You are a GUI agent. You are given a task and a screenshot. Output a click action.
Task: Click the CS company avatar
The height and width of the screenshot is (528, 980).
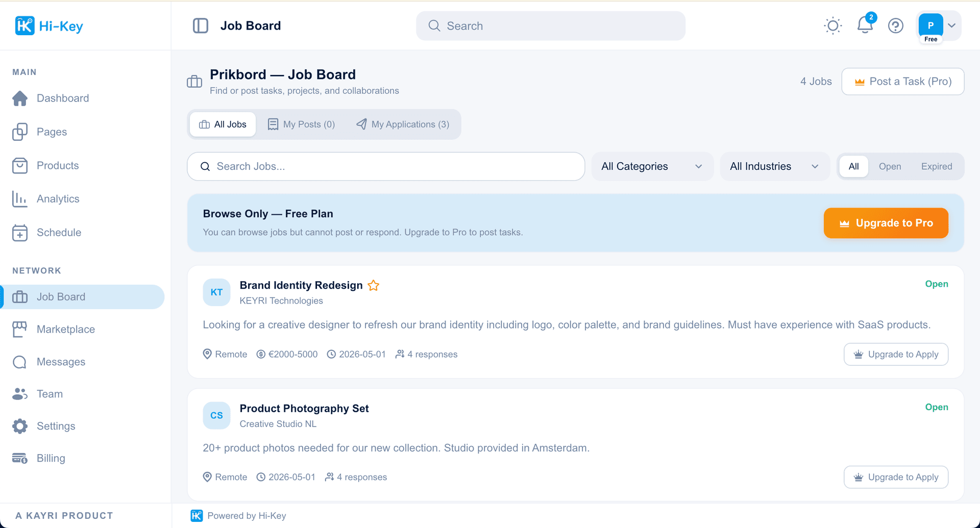(216, 415)
